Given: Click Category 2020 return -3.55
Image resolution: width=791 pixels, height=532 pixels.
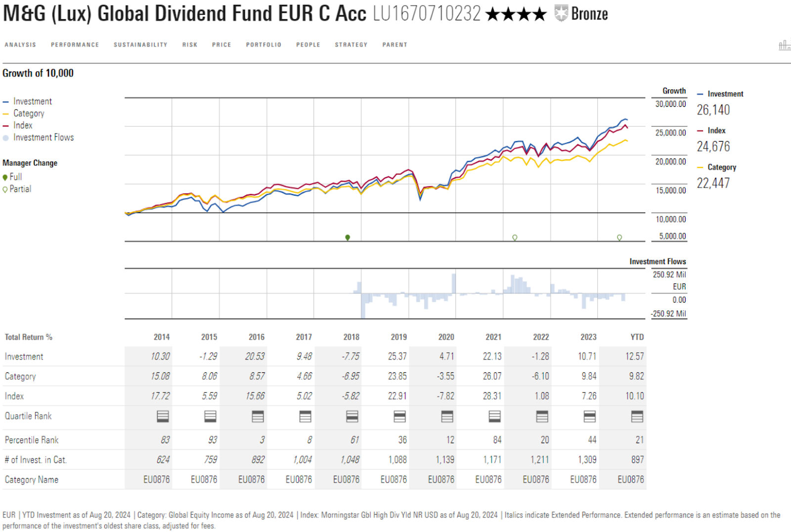Looking at the screenshot, I should [x=445, y=376].
